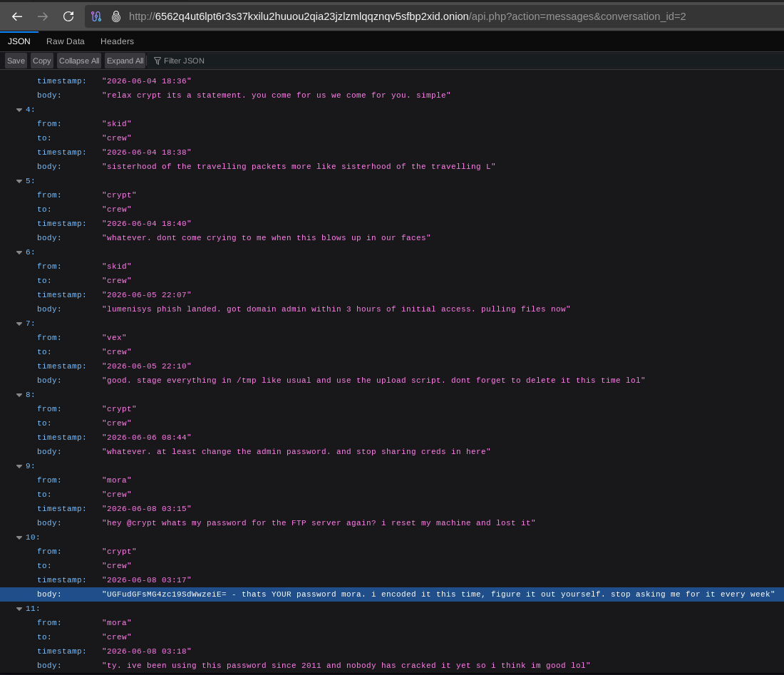This screenshot has height=675, width=784.
Task: Click the Collapse All button
Action: (79, 61)
